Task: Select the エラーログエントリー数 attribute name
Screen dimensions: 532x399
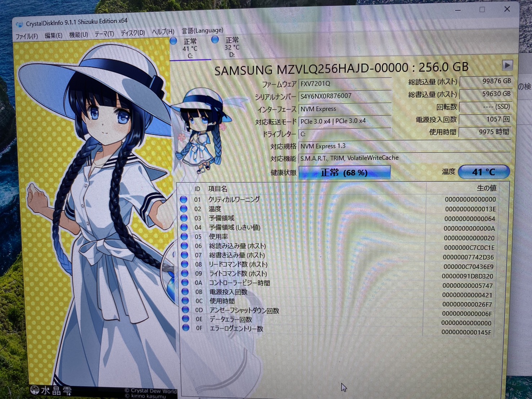Action: pos(236,328)
